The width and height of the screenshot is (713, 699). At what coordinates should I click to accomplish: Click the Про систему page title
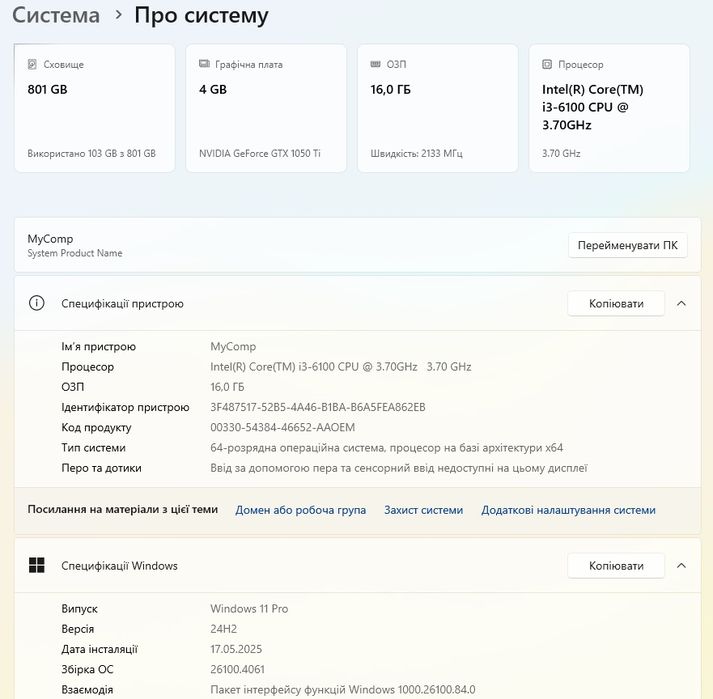(201, 15)
